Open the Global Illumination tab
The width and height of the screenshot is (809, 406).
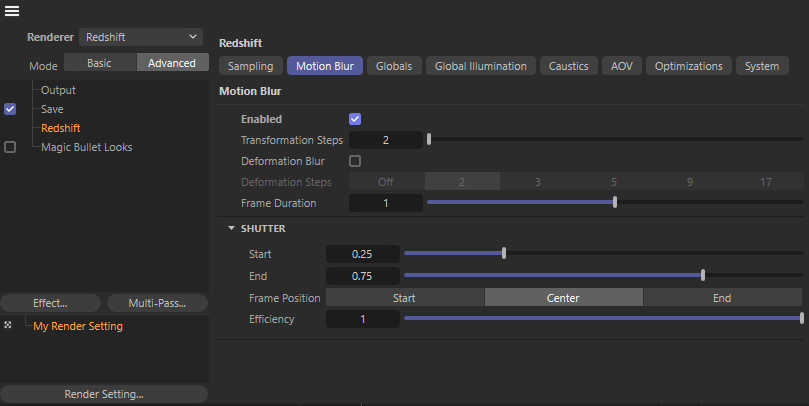pyautogui.click(x=480, y=66)
